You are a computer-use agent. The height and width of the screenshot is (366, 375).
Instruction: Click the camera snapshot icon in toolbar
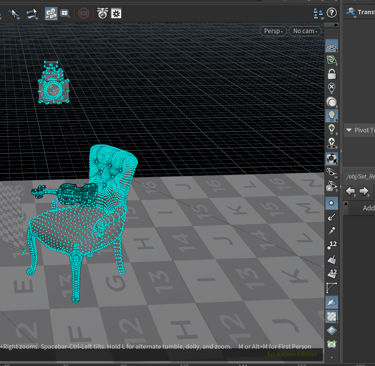point(102,13)
